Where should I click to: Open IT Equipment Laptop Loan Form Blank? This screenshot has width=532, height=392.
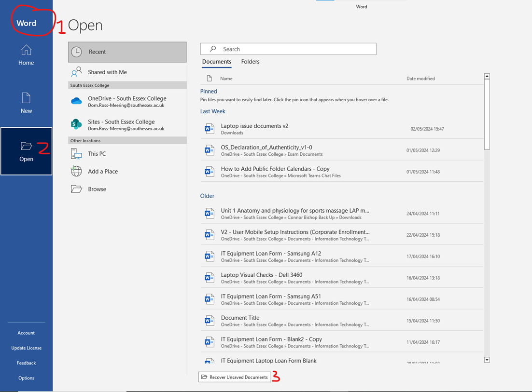click(342, 359)
